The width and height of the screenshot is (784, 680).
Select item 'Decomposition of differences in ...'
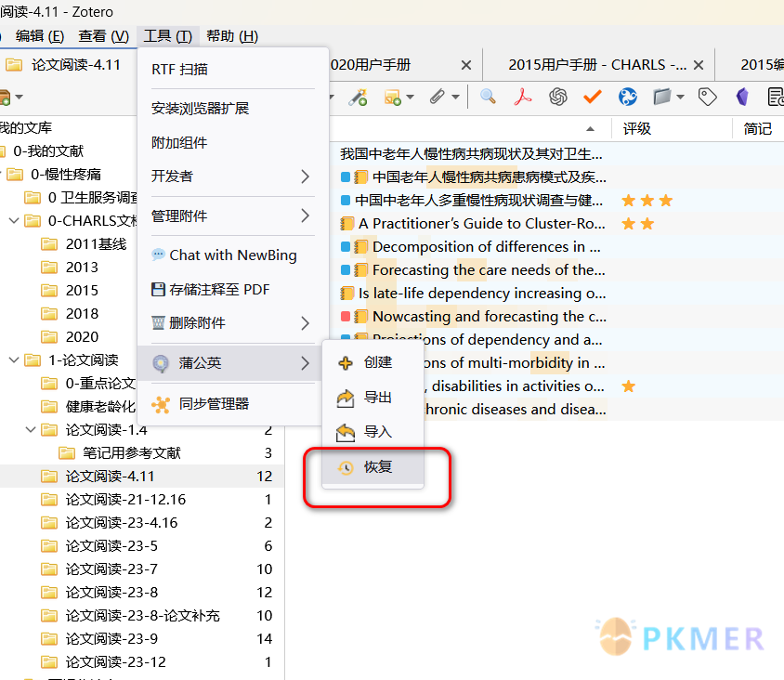pyautogui.click(x=487, y=246)
